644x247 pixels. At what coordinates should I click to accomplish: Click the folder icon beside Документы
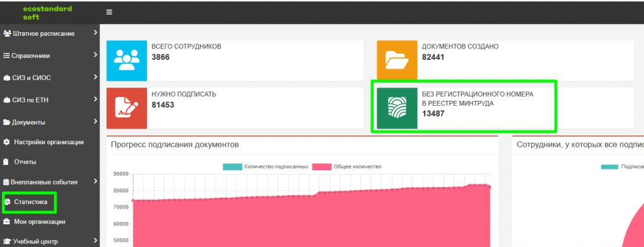tap(7, 122)
